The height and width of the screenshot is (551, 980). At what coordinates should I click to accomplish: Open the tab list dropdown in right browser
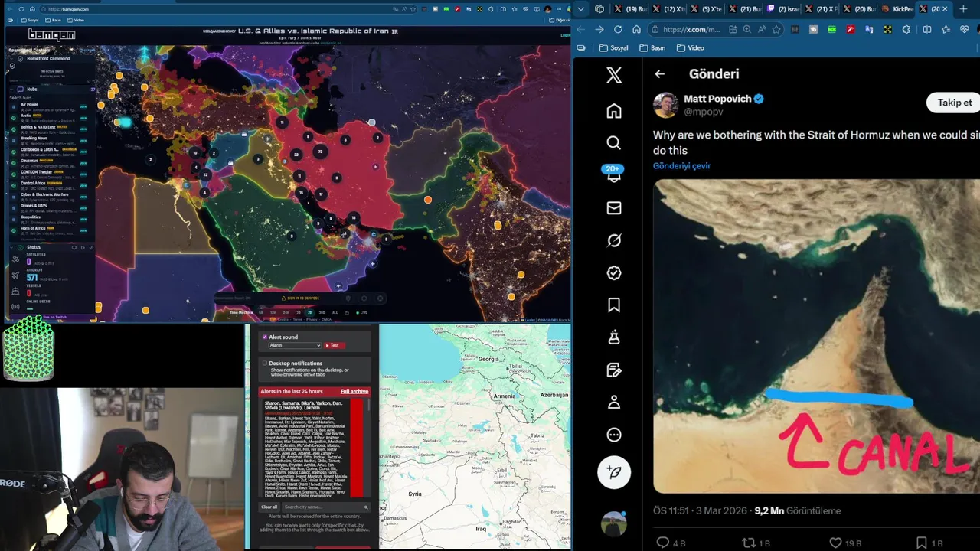click(580, 9)
